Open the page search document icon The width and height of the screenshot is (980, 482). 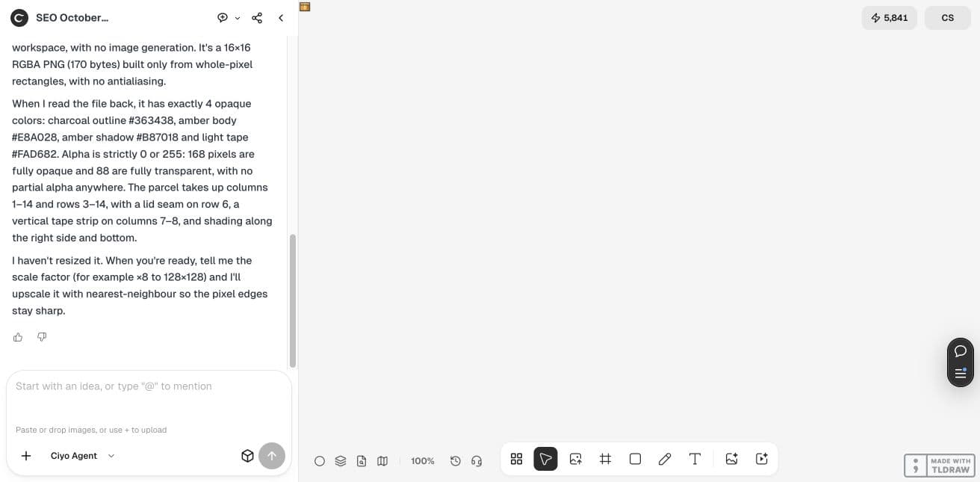(x=362, y=461)
